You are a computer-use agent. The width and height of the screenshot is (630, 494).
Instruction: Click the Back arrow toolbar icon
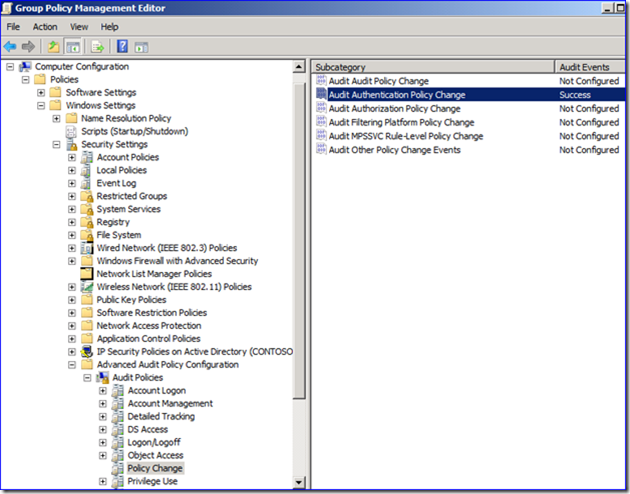(10, 47)
